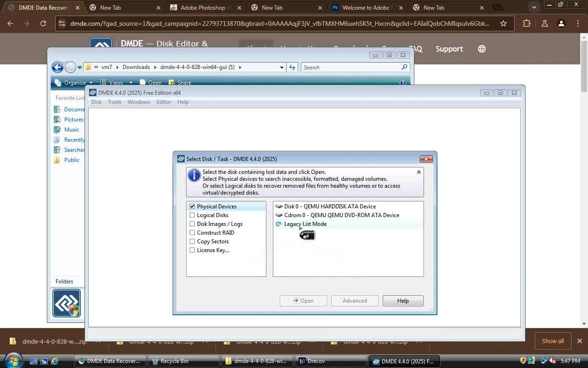Expand the Views dropdown arrow in Explorer
This screenshot has width=588, height=368.
tap(131, 83)
